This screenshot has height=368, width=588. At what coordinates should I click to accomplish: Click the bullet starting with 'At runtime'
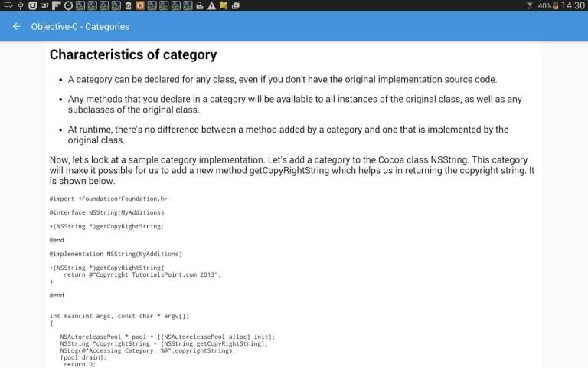[x=287, y=135]
